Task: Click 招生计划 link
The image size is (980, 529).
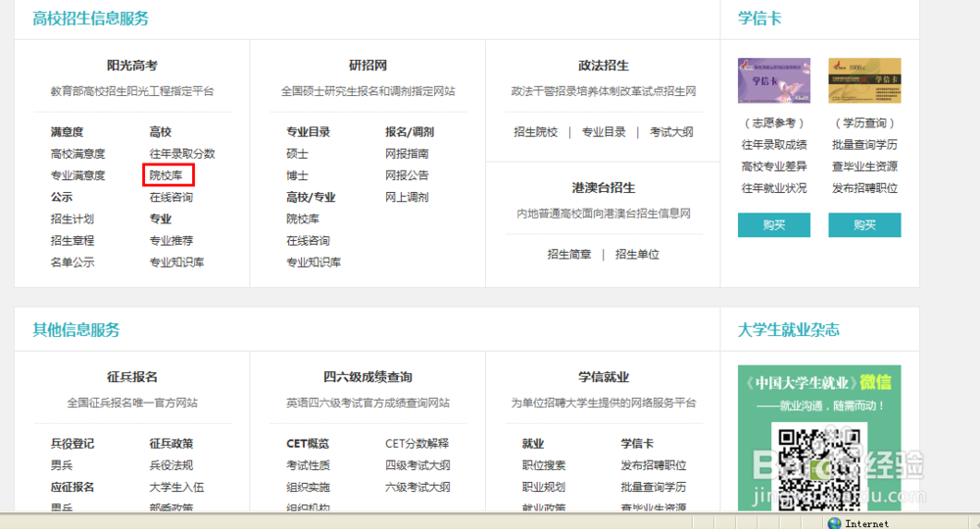Action: click(72, 219)
